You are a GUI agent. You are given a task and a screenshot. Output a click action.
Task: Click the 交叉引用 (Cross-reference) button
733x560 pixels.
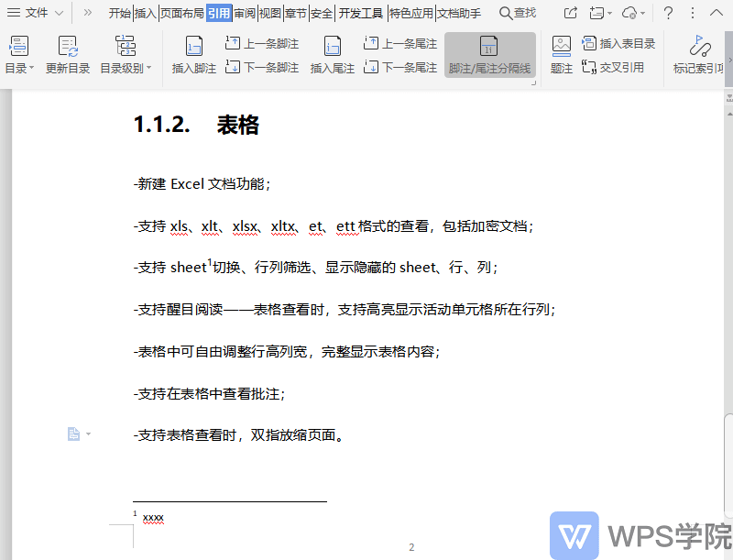tap(613, 68)
